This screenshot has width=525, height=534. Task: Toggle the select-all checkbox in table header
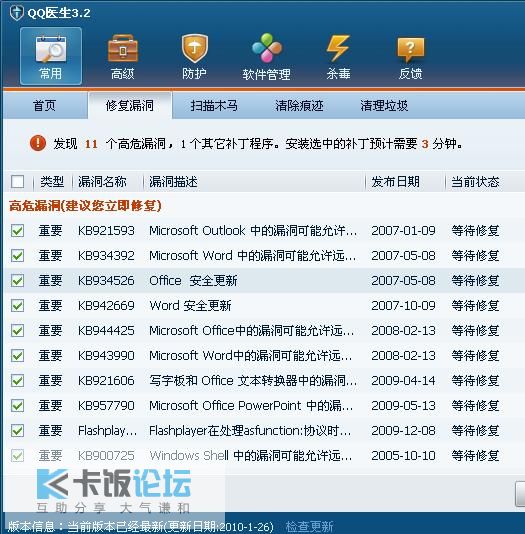[x=17, y=182]
